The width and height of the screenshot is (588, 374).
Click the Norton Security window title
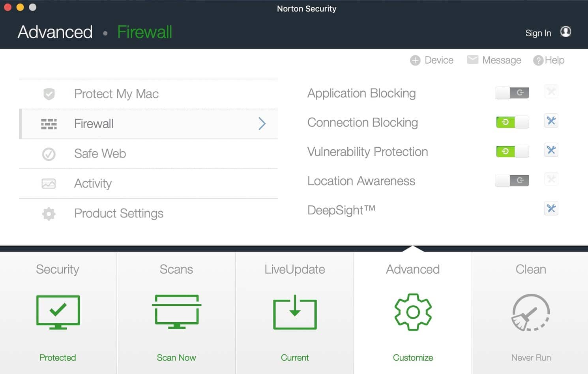307,9
